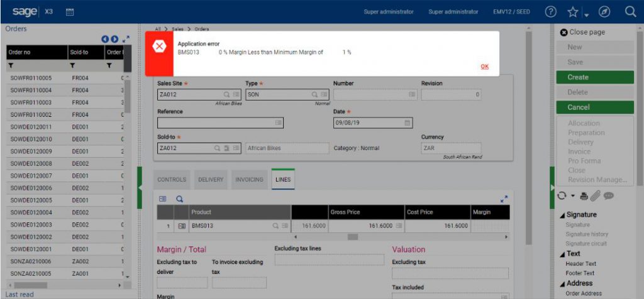Click the paperclip attachment icon

[595, 197]
